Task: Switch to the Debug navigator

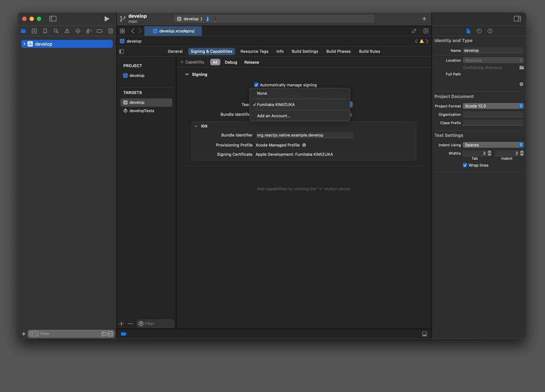Action: (x=89, y=31)
